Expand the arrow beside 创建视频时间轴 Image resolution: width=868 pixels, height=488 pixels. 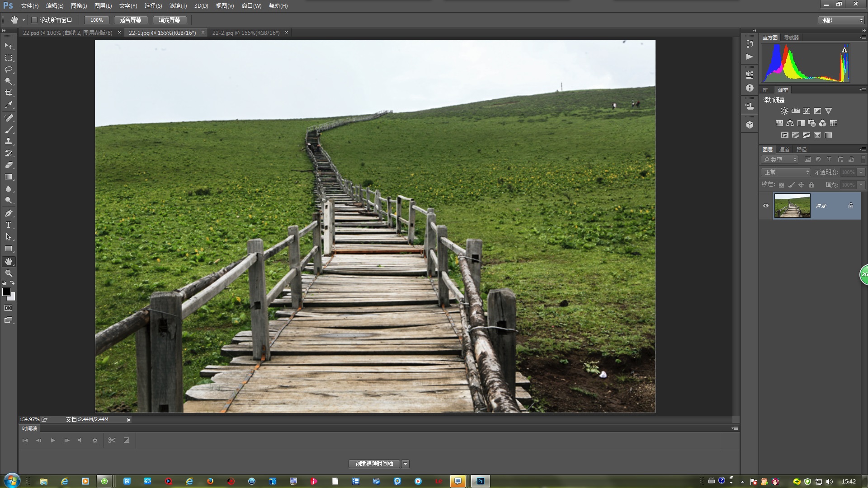[x=406, y=464]
